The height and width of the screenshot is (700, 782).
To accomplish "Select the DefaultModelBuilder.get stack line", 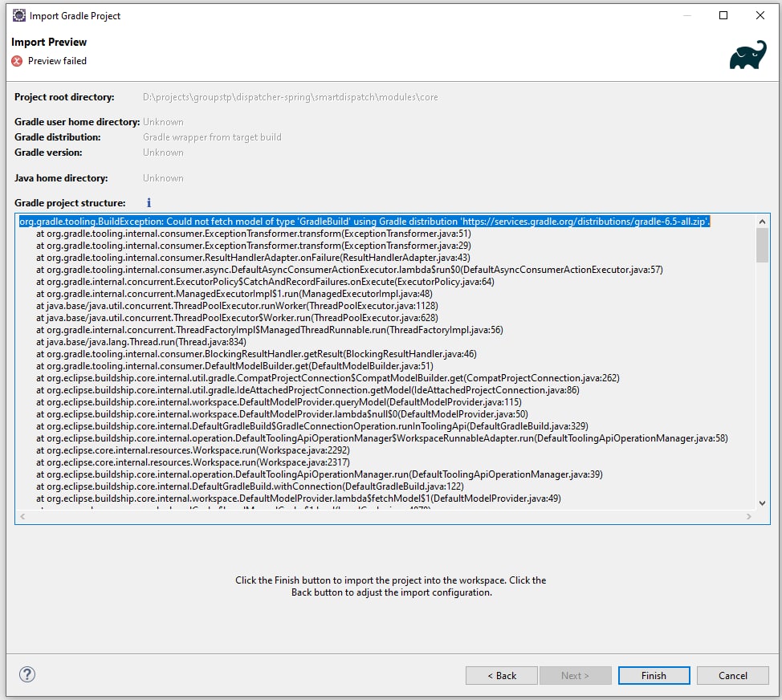I will coord(234,366).
